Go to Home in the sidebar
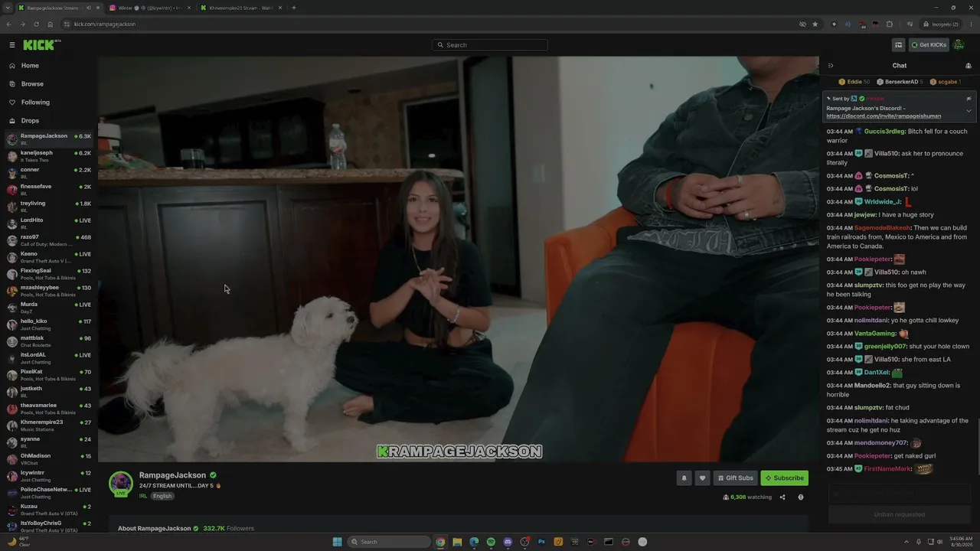 coord(30,66)
